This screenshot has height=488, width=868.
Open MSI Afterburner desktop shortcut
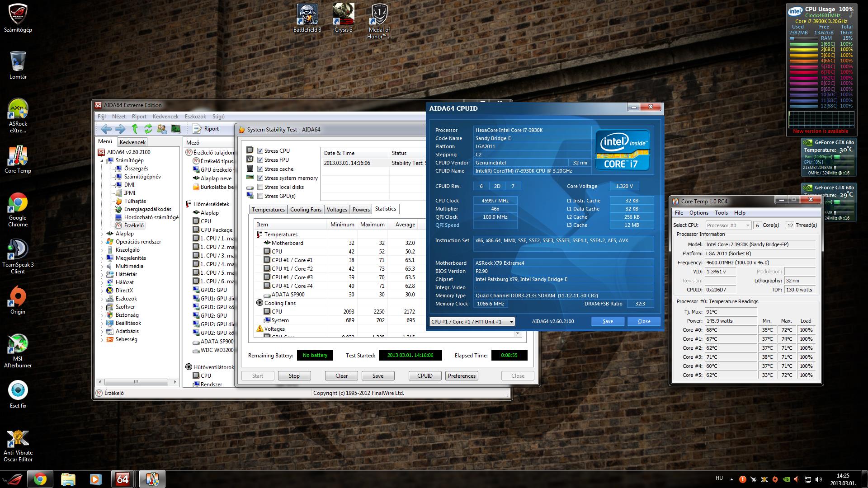[18, 352]
